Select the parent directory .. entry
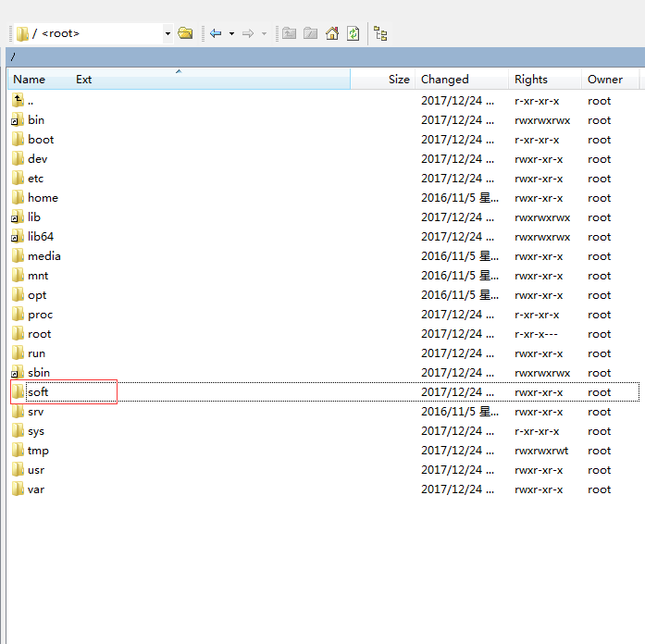The height and width of the screenshot is (644, 645). [x=31, y=101]
